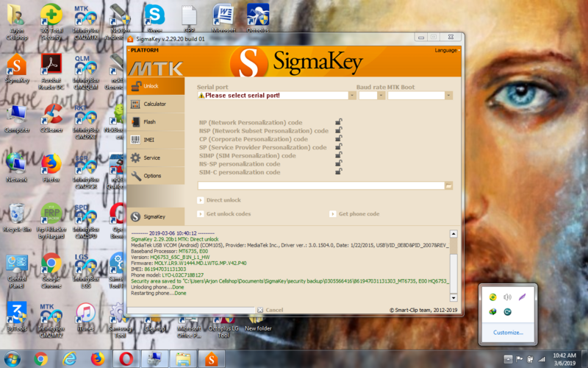The width and height of the screenshot is (588, 368).
Task: Click the IMEI line in the log
Action: 158,269
